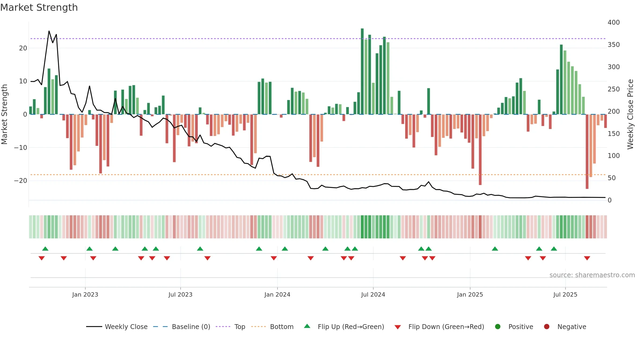Image resolution: width=644 pixels, height=362 pixels.
Task: Click the '150' tick on price axis
Action: tap(614, 134)
